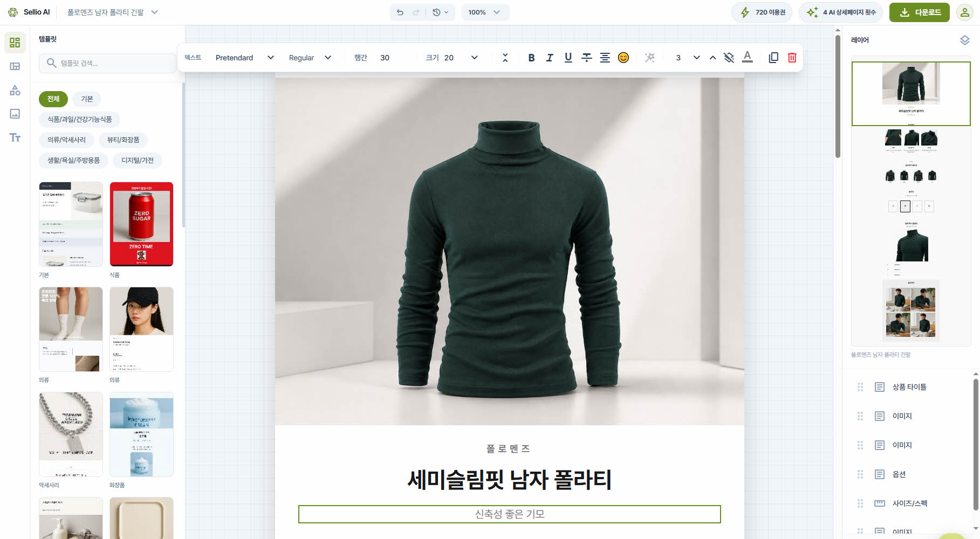
Task: Select the 전체 category filter
Action: pos(53,99)
